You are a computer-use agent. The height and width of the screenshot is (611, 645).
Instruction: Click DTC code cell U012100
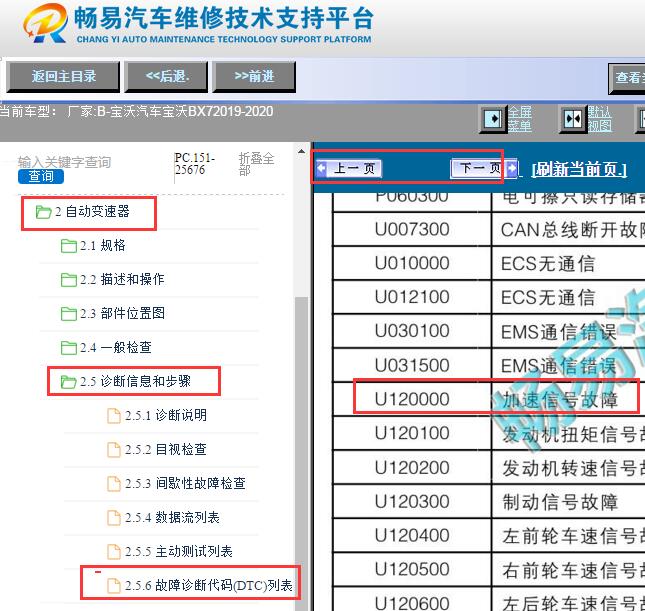click(412, 297)
